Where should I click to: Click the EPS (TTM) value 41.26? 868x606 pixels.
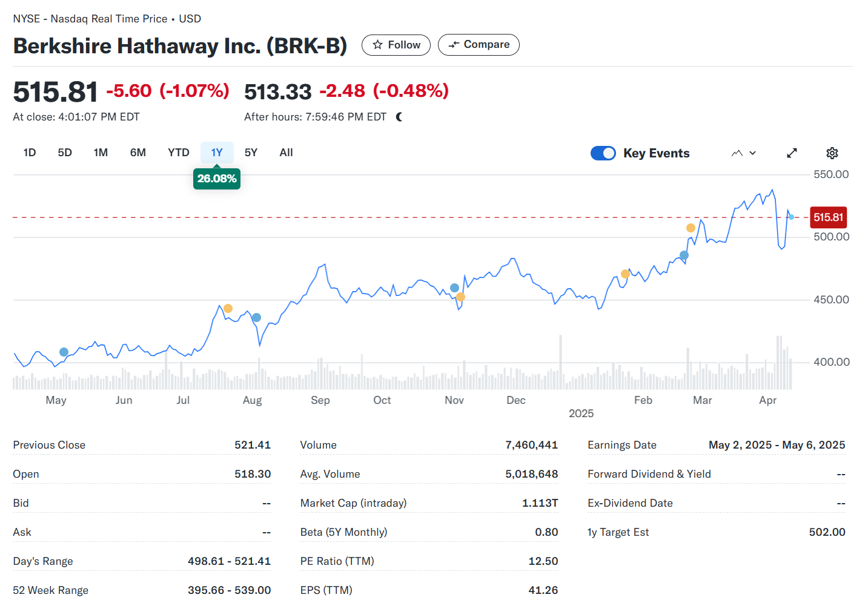coord(543,590)
